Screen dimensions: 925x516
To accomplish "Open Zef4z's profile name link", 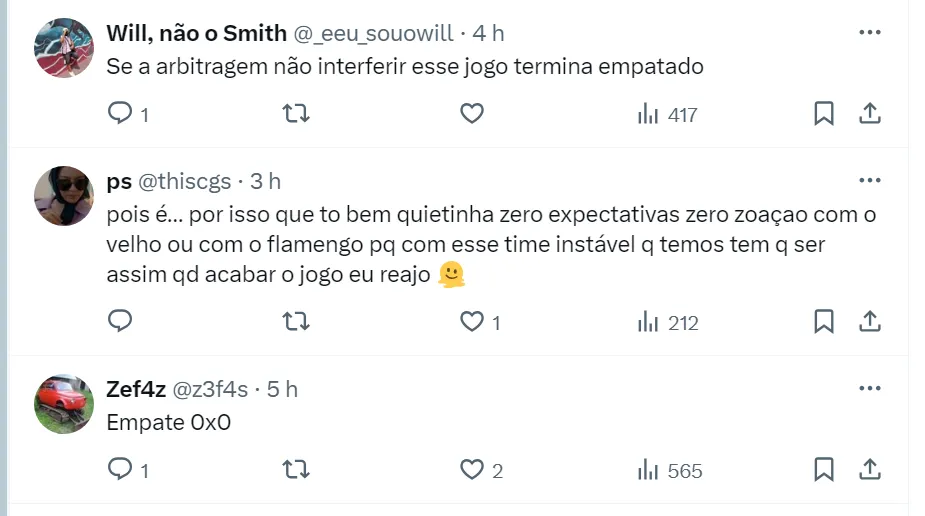I will coord(136,389).
